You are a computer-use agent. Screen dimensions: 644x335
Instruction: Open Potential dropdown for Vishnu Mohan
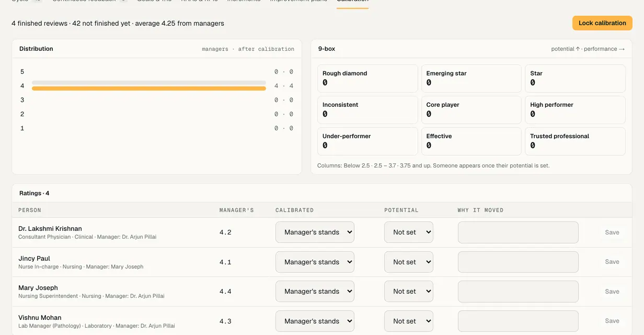click(x=409, y=321)
